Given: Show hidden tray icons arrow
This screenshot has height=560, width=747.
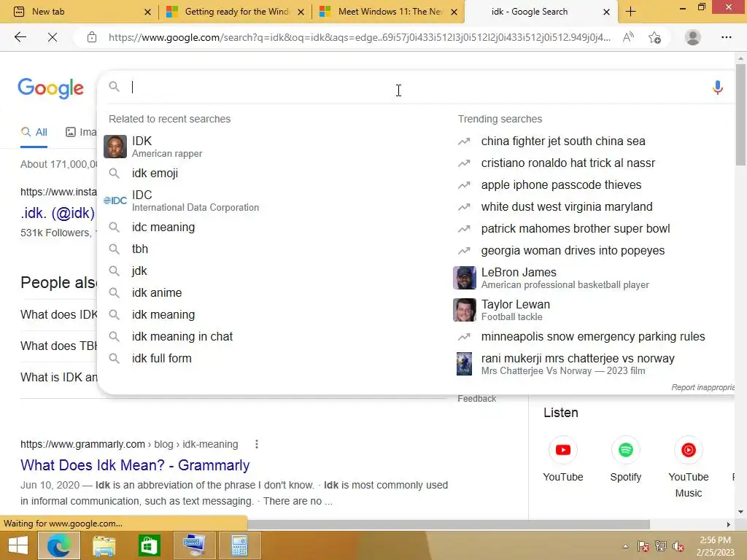Looking at the screenshot, I should point(625,546).
